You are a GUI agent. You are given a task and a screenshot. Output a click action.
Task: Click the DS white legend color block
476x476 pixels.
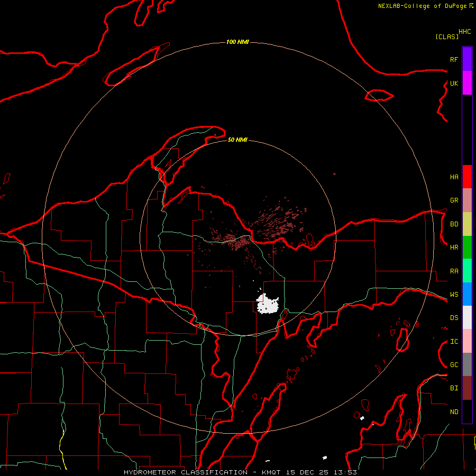(x=467, y=317)
